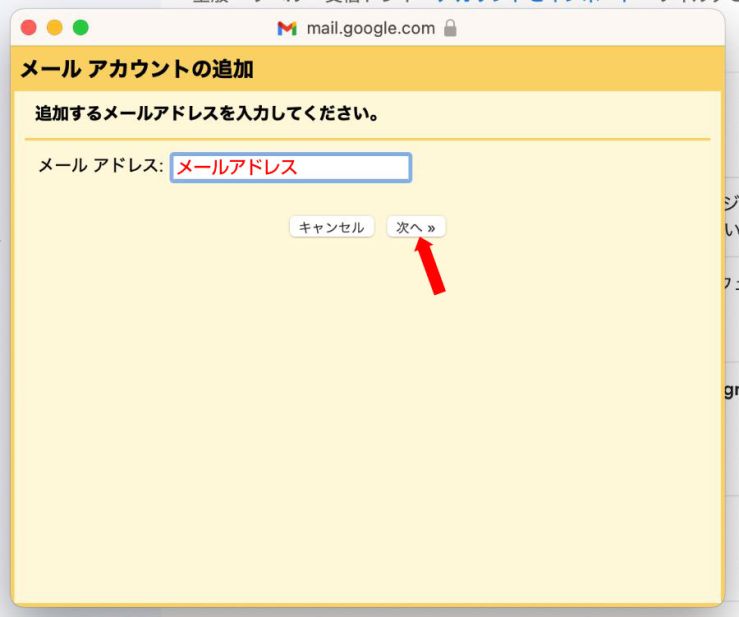This screenshot has width=739, height=617.
Task: Minimize the window using yellow button
Action: (54, 28)
